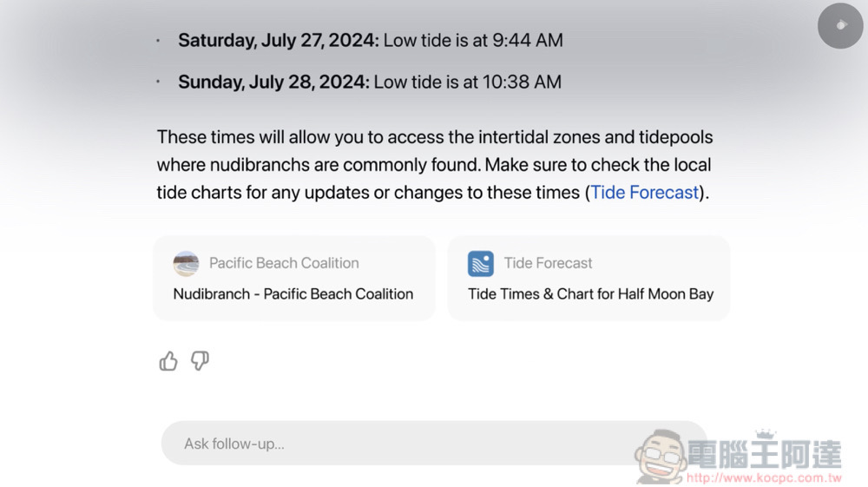This screenshot has width=868, height=487.
Task: Click the gray Tide Forecast card label
Action: click(x=548, y=263)
